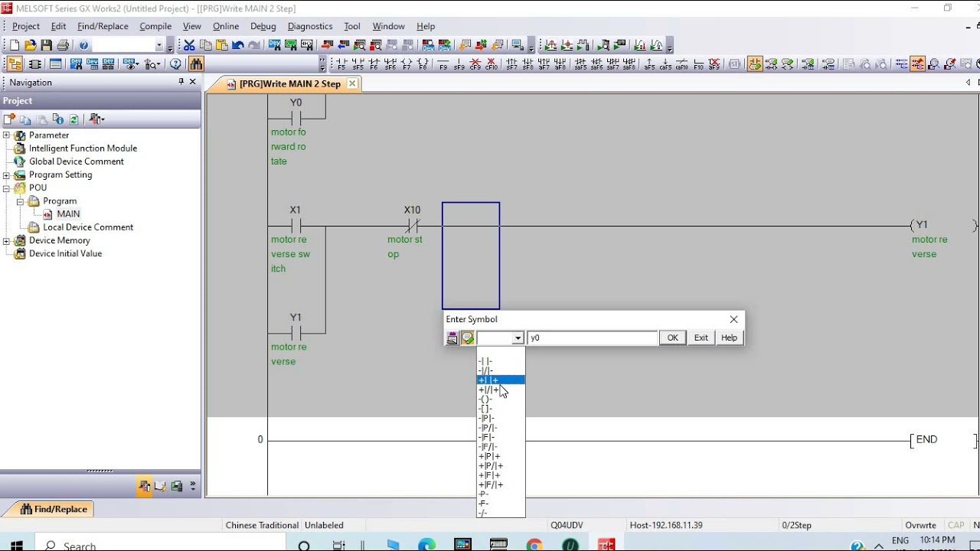The width and height of the screenshot is (980, 551).
Task: Close the MAIN program tab
Action: point(352,84)
